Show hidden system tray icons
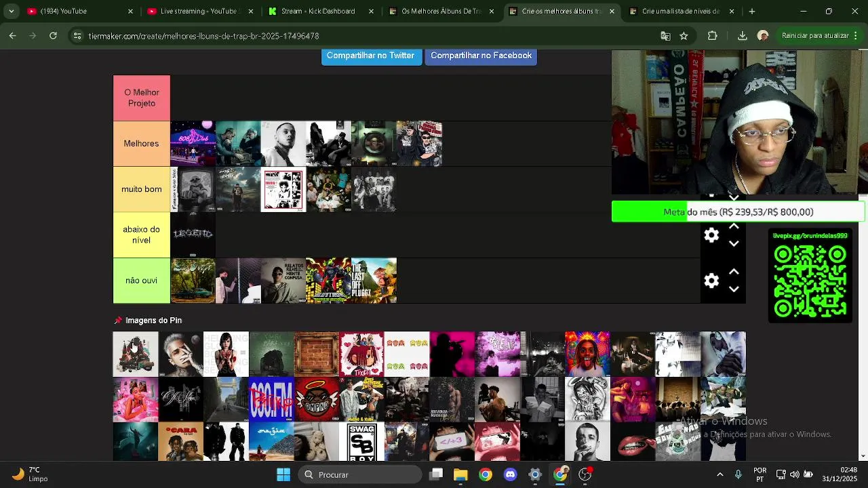 [x=720, y=474]
